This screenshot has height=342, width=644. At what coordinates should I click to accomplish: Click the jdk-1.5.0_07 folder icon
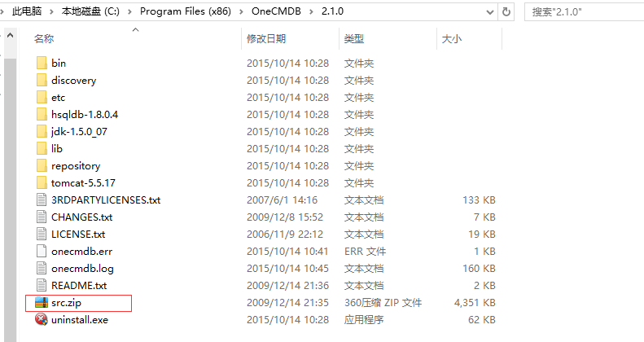(x=42, y=131)
